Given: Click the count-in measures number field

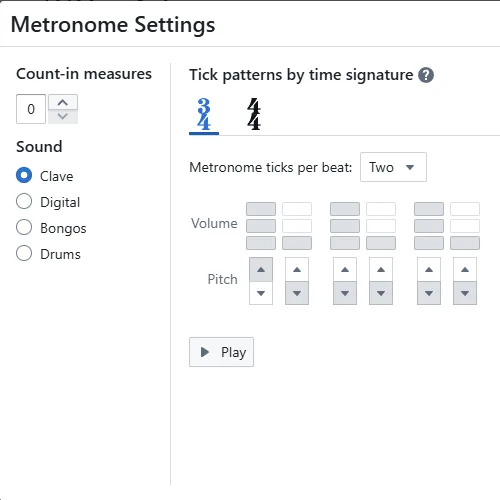Looking at the screenshot, I should click(x=31, y=109).
